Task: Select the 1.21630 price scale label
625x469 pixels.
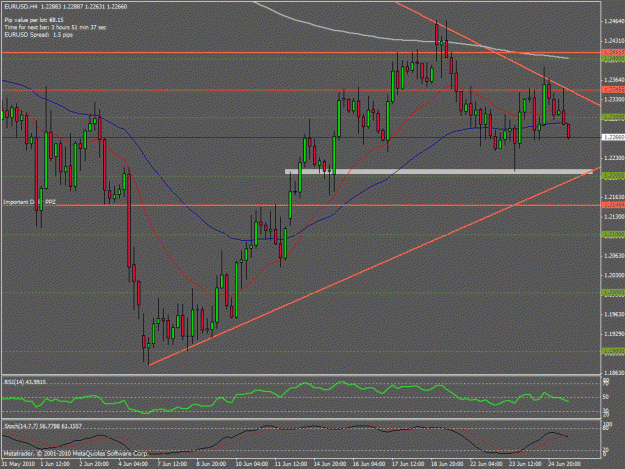Action: click(614, 197)
